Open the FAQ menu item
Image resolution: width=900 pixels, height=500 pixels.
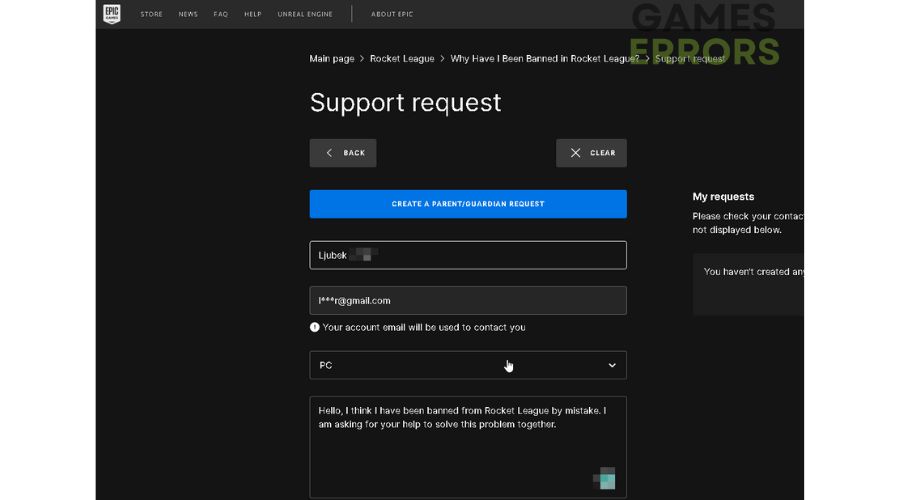pyautogui.click(x=221, y=14)
